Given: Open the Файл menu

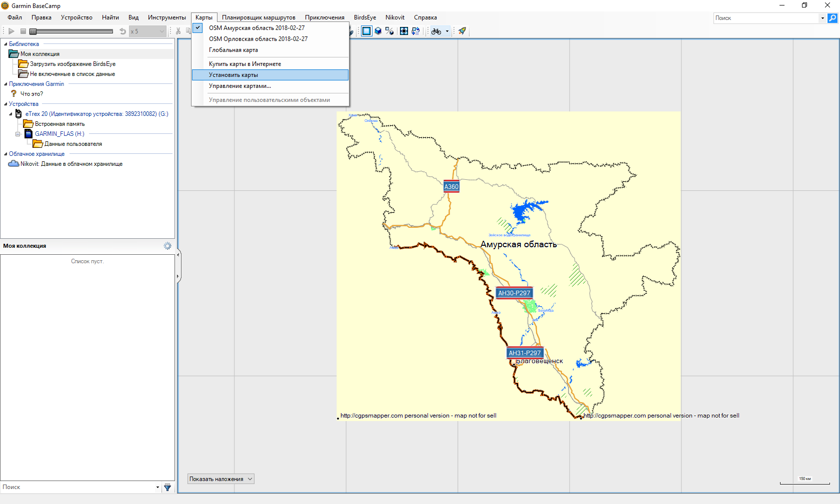Looking at the screenshot, I should click(x=14, y=17).
